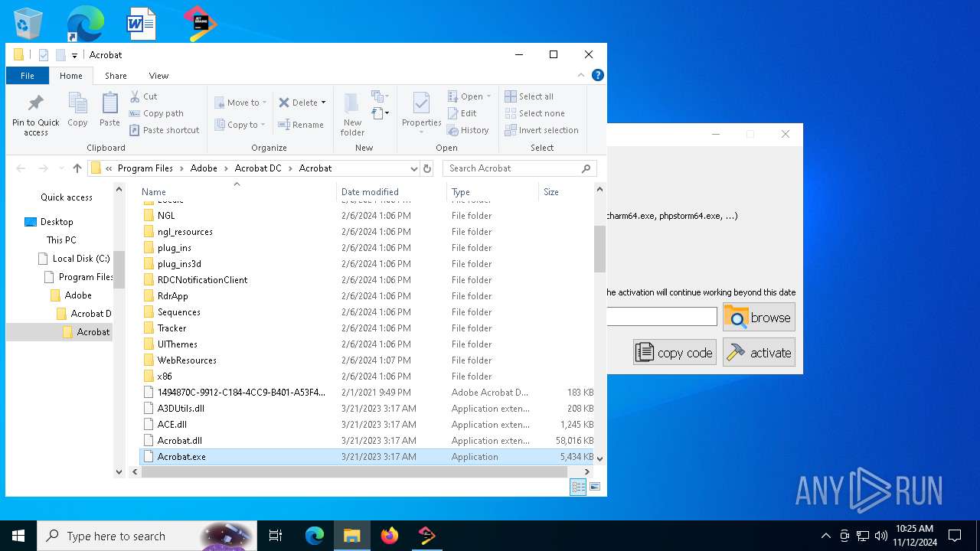Click Program Files in the address breadcrumb
980x551 pixels.
click(145, 168)
